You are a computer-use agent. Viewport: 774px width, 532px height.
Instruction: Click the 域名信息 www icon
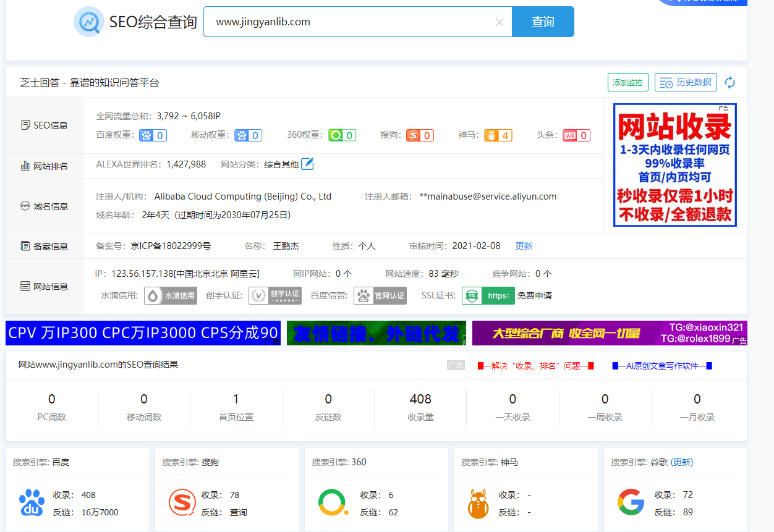[x=25, y=206]
